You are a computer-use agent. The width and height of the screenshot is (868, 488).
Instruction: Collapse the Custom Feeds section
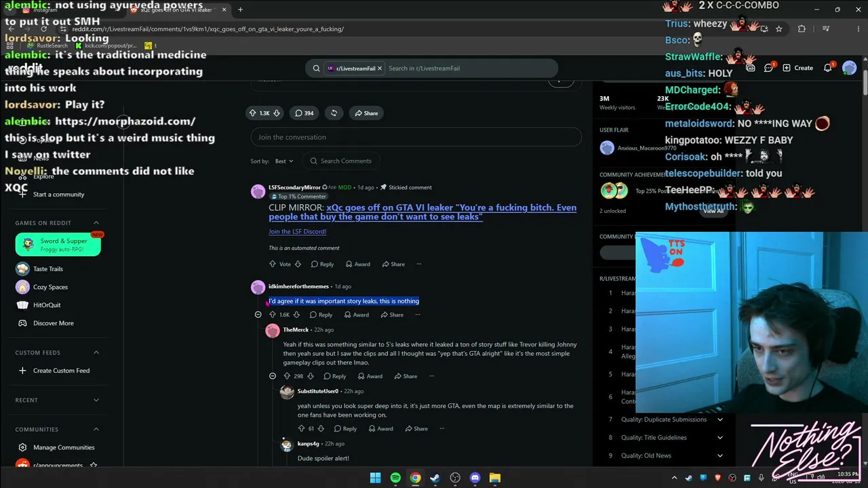[96, 352]
